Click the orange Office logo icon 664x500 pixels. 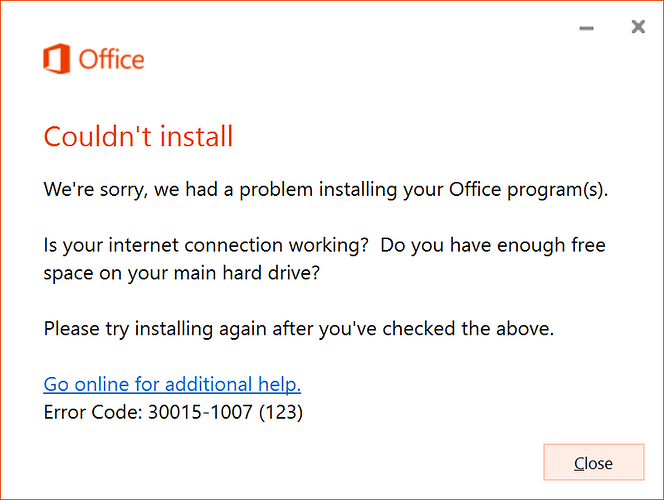click(x=60, y=60)
